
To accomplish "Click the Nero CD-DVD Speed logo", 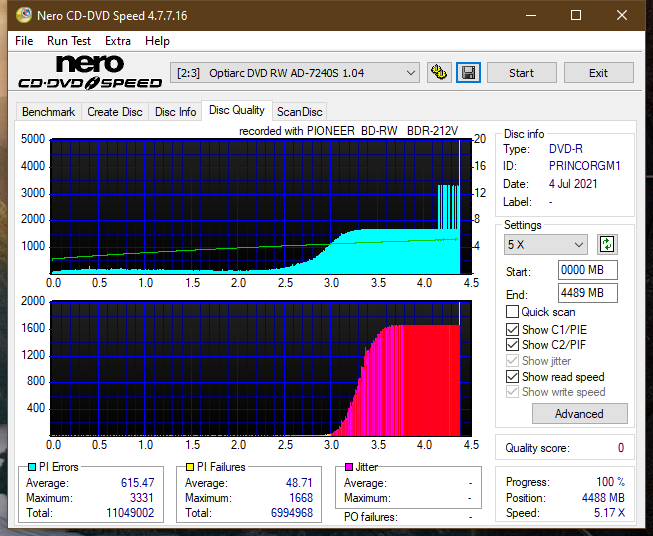I will click(x=90, y=72).
